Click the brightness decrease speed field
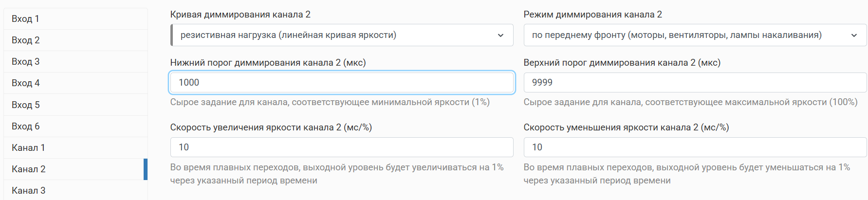Image resolution: width=868 pixels, height=200 pixels. [x=695, y=147]
